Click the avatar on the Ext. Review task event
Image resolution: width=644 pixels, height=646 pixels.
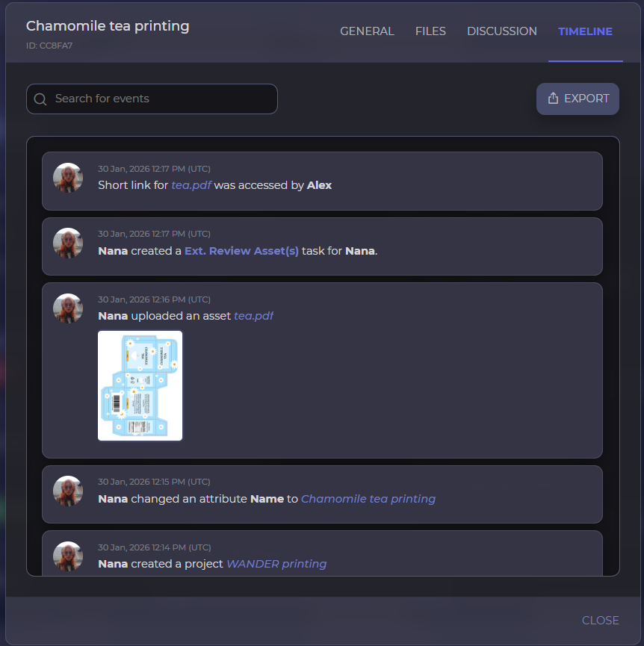[x=67, y=243]
